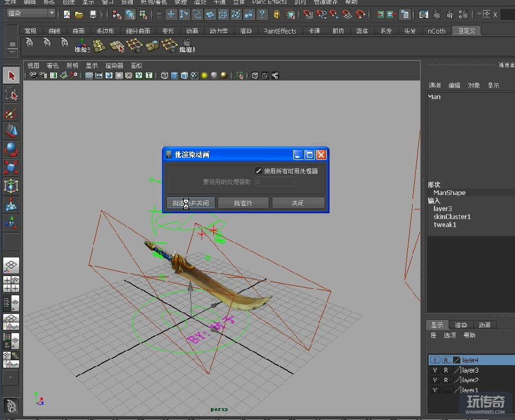Image resolution: width=515 pixels, height=420 pixels.
Task: Open the 面板 panels menu
Action: pyautogui.click(x=136, y=66)
